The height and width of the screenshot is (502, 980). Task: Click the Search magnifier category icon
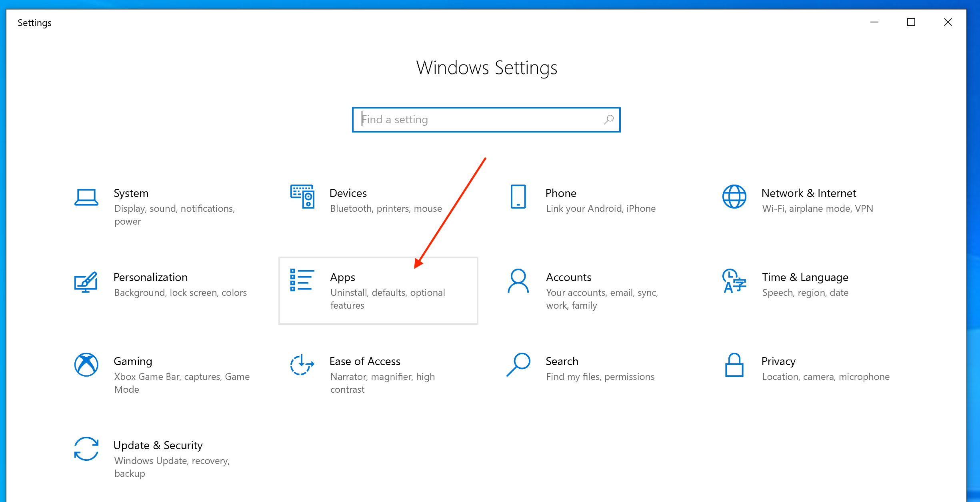pos(518,365)
